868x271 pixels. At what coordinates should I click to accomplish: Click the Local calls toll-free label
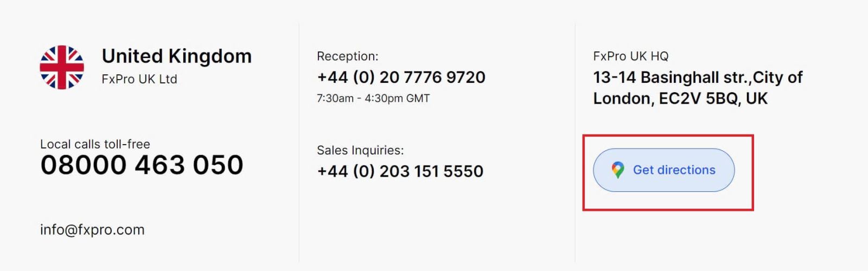point(95,144)
